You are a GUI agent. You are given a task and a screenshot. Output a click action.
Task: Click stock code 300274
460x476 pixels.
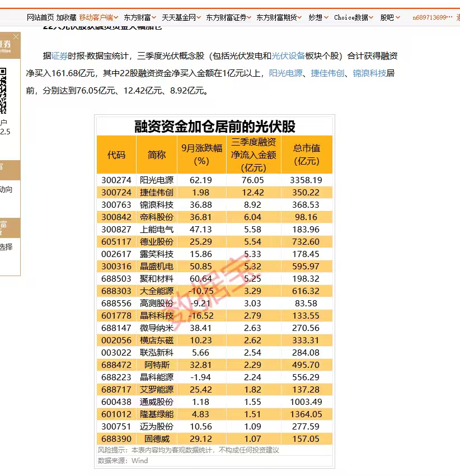click(116, 180)
